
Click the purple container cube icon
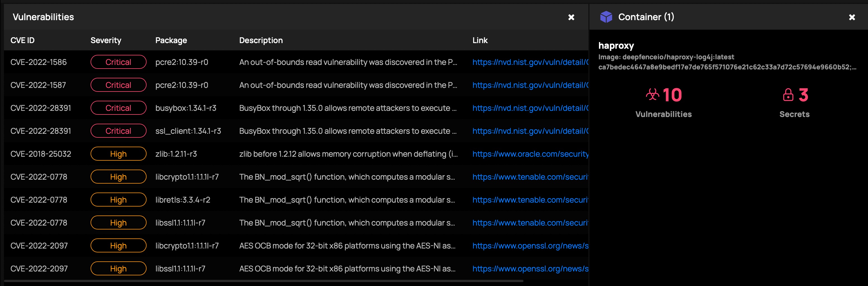coord(606,17)
